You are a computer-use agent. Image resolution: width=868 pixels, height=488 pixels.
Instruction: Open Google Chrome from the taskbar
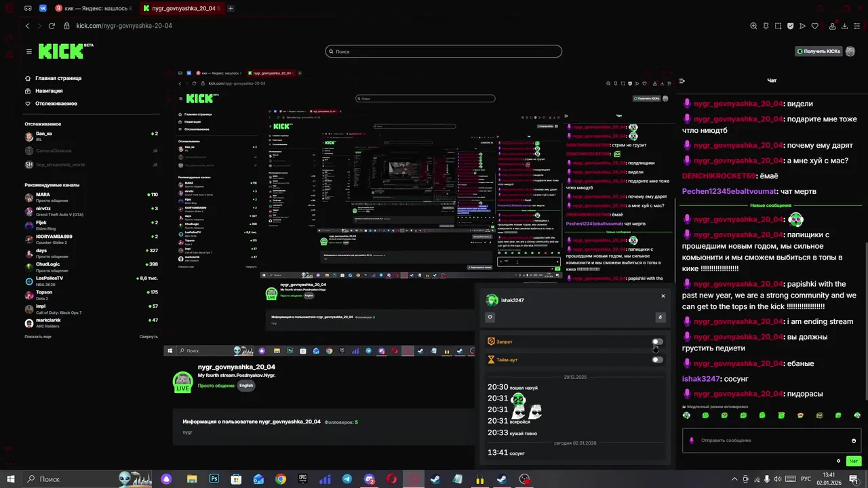tap(281, 479)
